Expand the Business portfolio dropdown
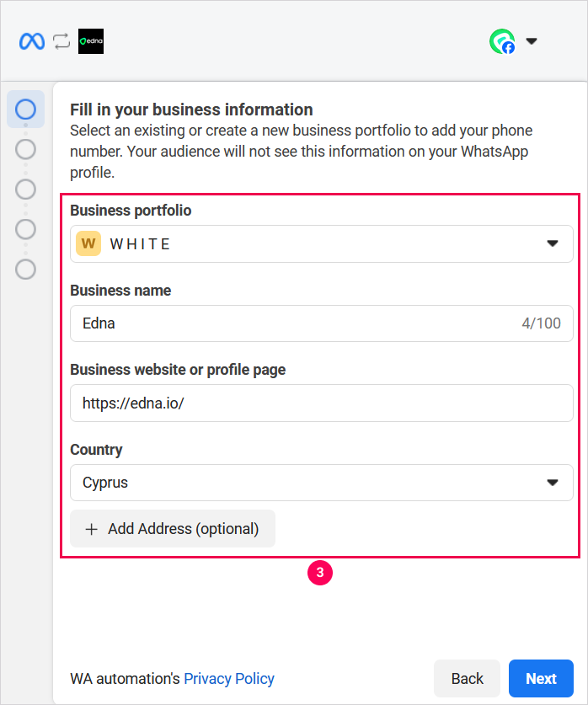 [553, 244]
